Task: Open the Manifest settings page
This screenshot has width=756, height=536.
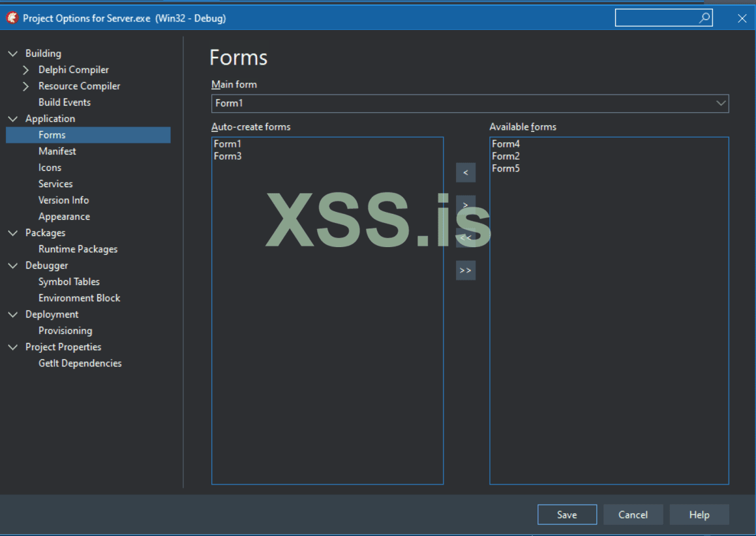Action: click(57, 151)
